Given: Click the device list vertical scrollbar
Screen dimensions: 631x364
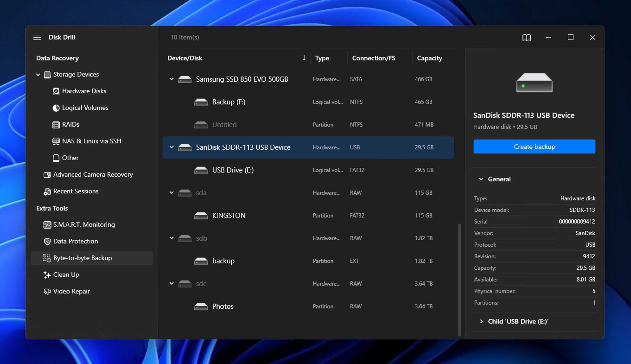Looking at the screenshot, I should coord(459,280).
